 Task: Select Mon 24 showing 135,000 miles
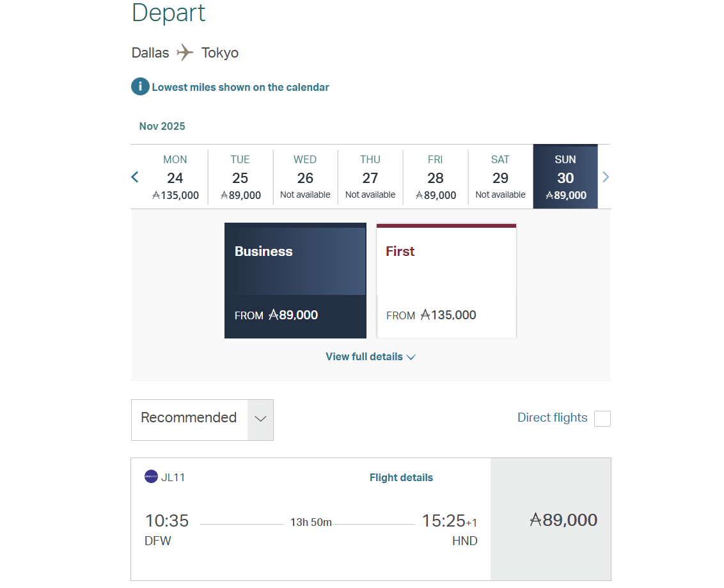(x=175, y=177)
